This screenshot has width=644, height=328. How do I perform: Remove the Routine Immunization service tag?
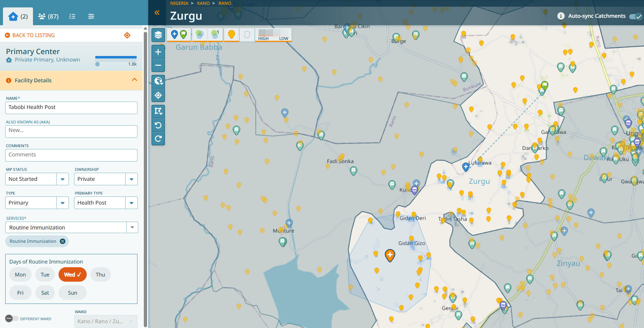pyautogui.click(x=63, y=241)
